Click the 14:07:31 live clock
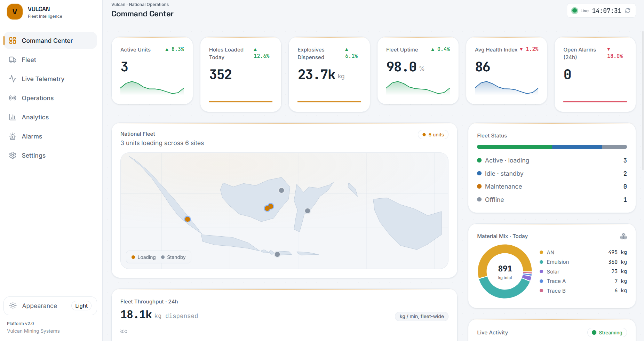Viewport: 644px width, 341px height. tap(606, 10)
